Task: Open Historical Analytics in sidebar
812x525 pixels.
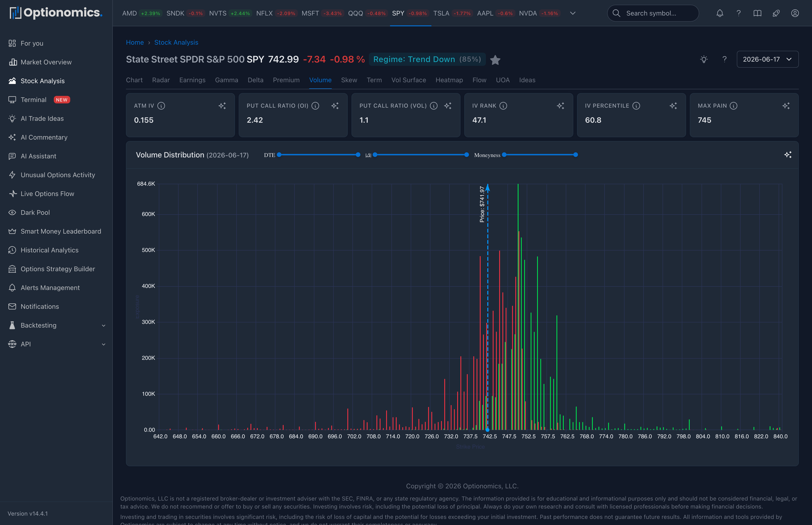Action: [56, 250]
